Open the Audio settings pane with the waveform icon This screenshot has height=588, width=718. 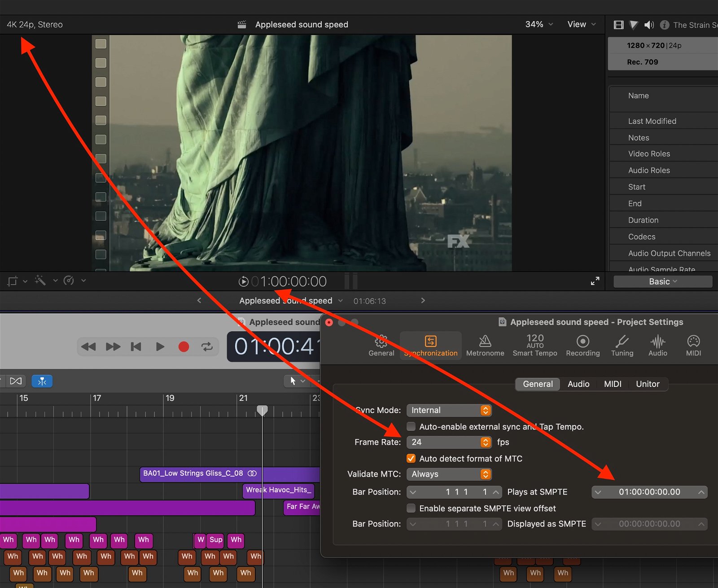coord(658,345)
